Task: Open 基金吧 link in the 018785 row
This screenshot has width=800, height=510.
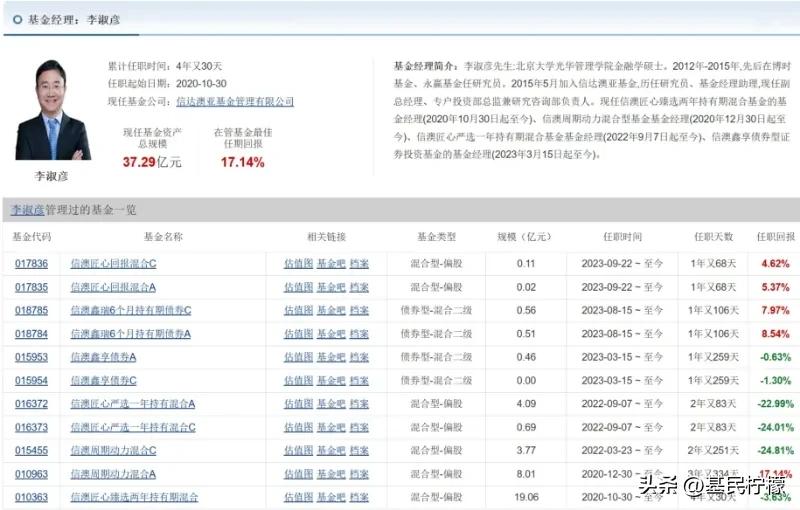Action: 331,310
